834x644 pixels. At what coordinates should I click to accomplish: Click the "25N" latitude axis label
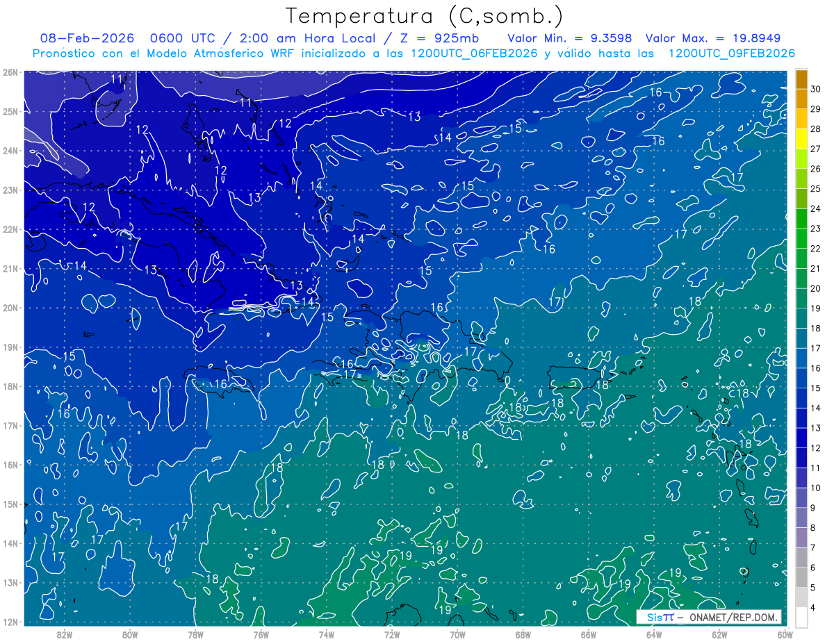10,111
